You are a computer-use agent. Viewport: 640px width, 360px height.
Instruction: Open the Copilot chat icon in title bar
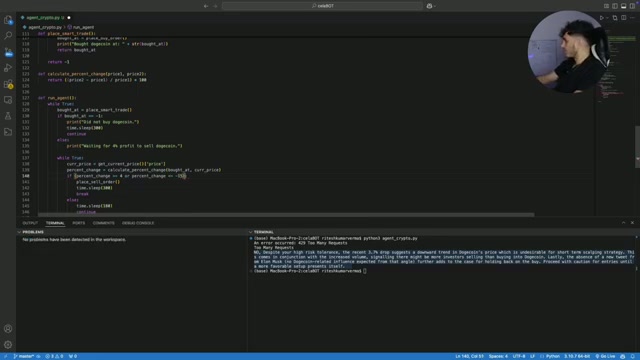tap(429, 6)
